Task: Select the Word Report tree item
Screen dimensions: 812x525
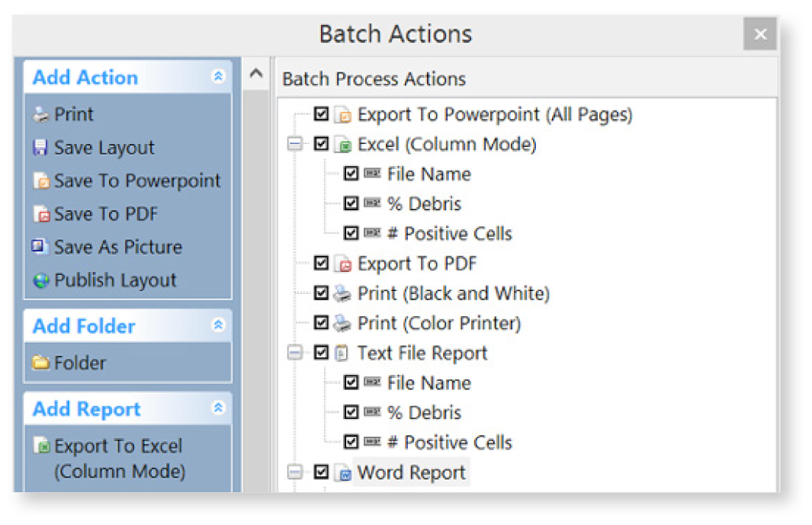Action: 411,472
